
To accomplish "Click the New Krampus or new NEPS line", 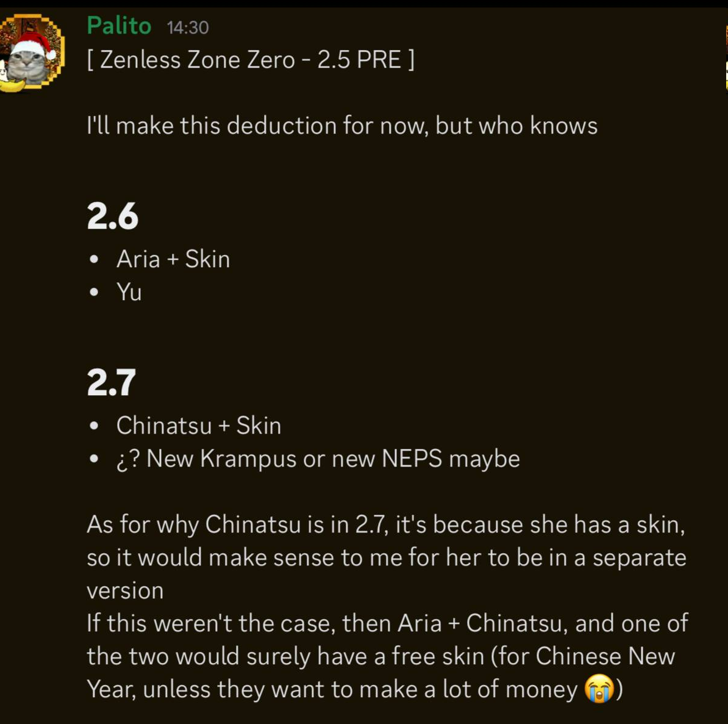I will pyautogui.click(x=318, y=459).
